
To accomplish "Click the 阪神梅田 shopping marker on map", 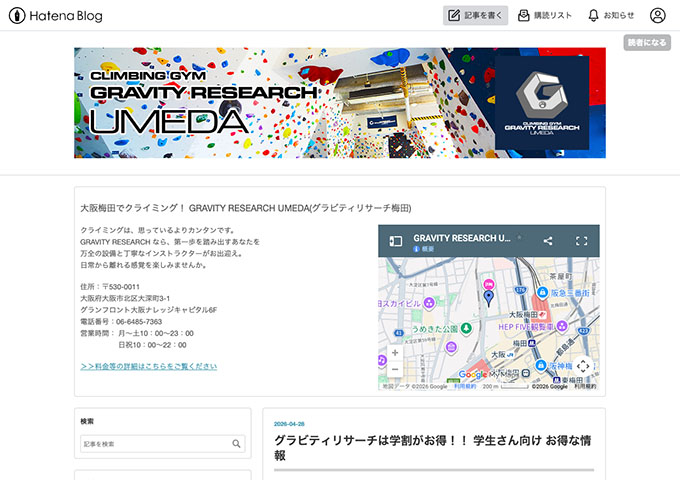I will 540,366.
